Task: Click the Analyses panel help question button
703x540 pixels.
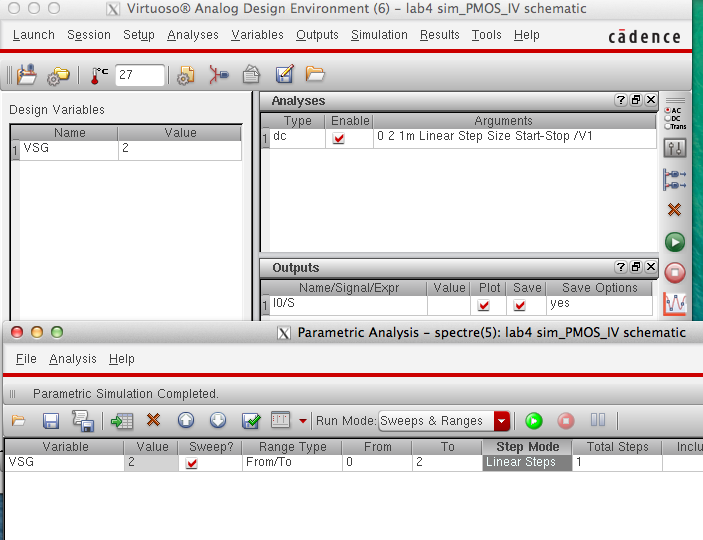Action: pos(621,100)
